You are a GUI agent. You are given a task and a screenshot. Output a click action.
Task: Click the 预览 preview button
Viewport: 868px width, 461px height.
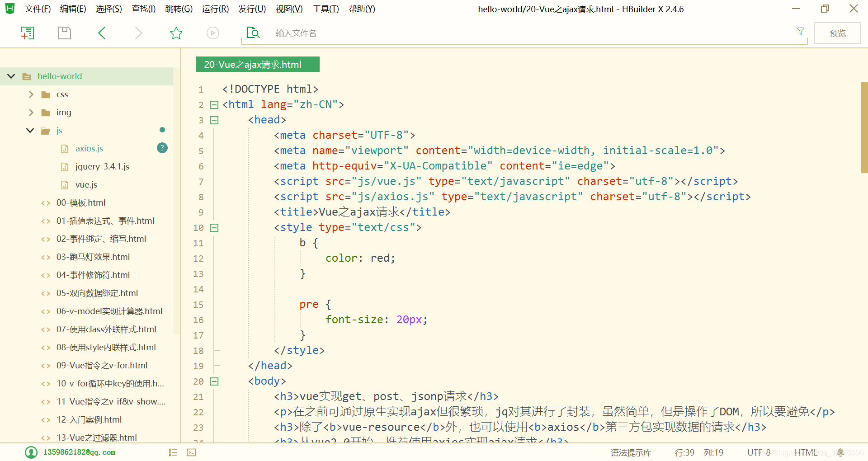tap(837, 33)
